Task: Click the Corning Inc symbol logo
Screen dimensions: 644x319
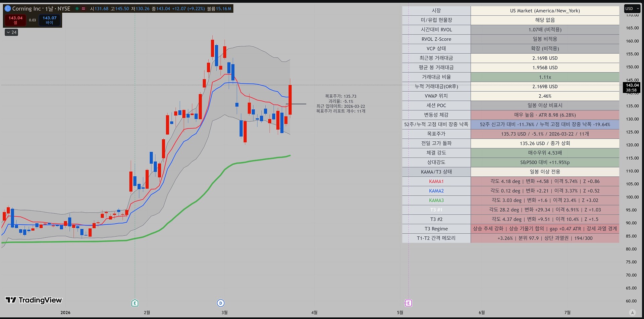Action: pos(8,9)
